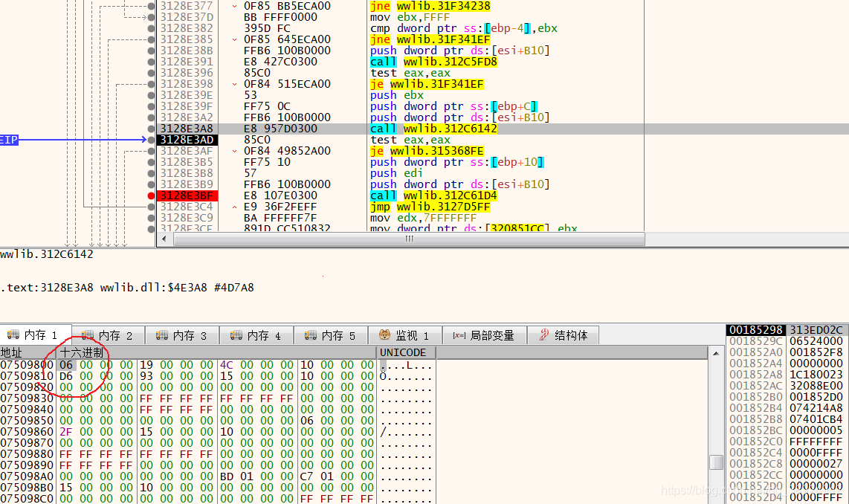Viewport: 849px width, 504px height.
Task: Toggle breakpoint dot at address 3128E3AD
Action: coord(151,140)
